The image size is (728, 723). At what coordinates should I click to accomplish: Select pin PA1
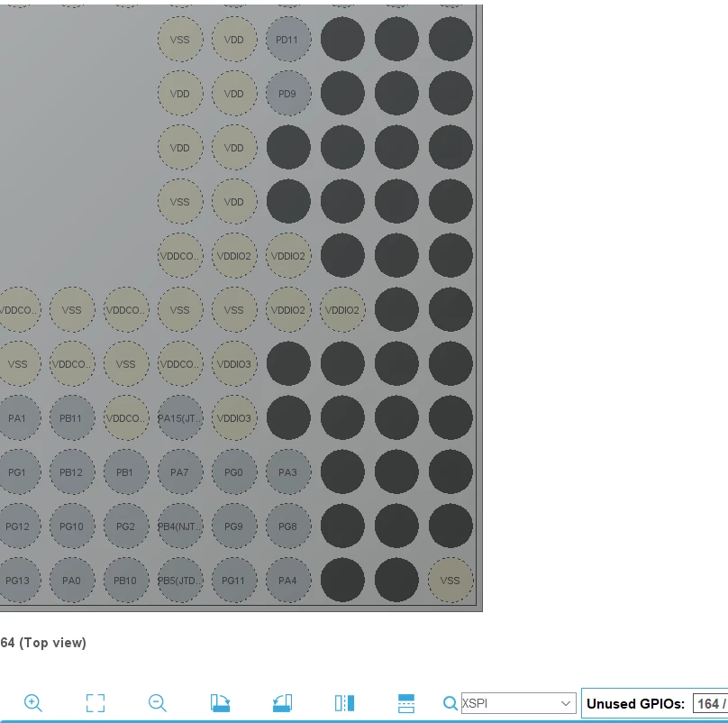pos(18,417)
